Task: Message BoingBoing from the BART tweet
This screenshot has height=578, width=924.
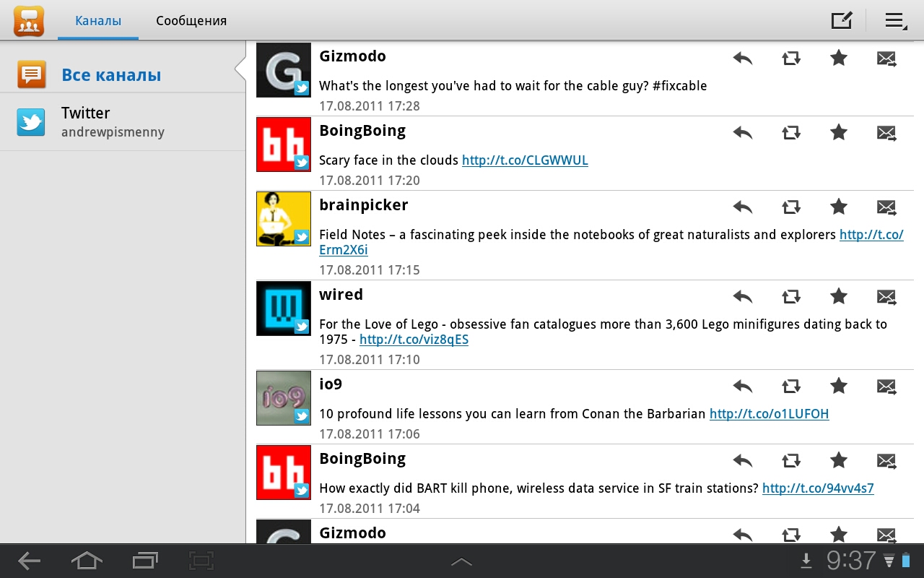Action: (886, 461)
